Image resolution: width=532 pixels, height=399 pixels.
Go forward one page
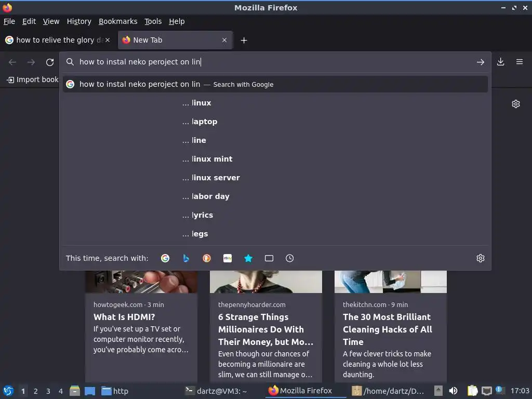click(x=31, y=62)
